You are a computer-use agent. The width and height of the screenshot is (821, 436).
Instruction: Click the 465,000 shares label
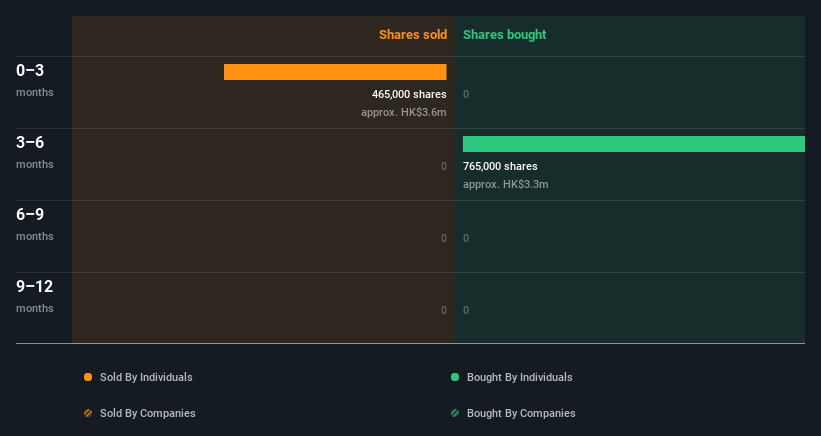(x=409, y=94)
